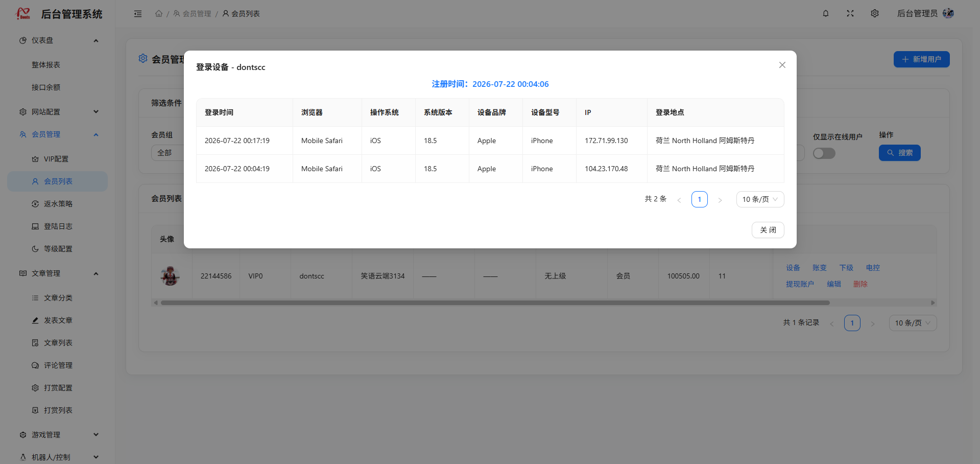
Task: Click scrollbar left arrow of member table
Action: pyautogui.click(x=156, y=303)
